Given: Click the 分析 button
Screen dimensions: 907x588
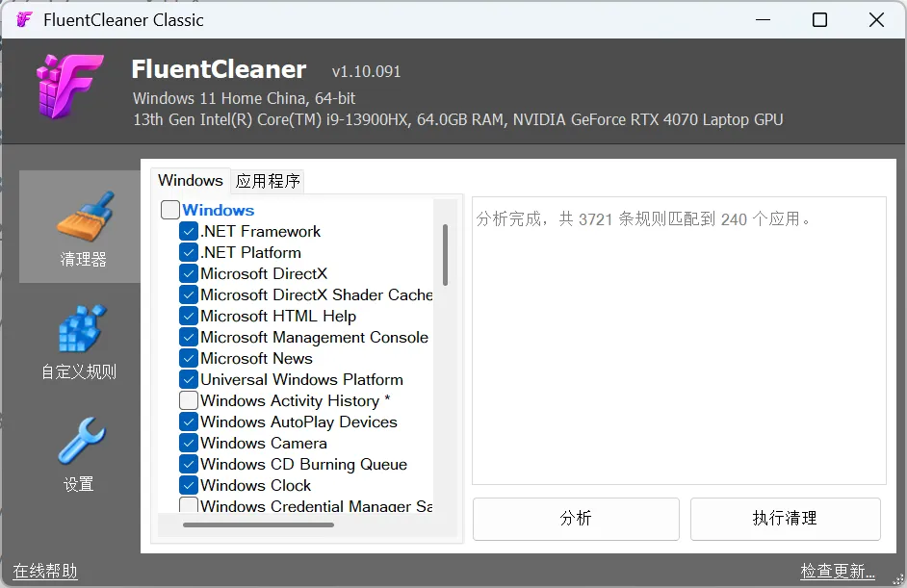Looking at the screenshot, I should (x=576, y=519).
